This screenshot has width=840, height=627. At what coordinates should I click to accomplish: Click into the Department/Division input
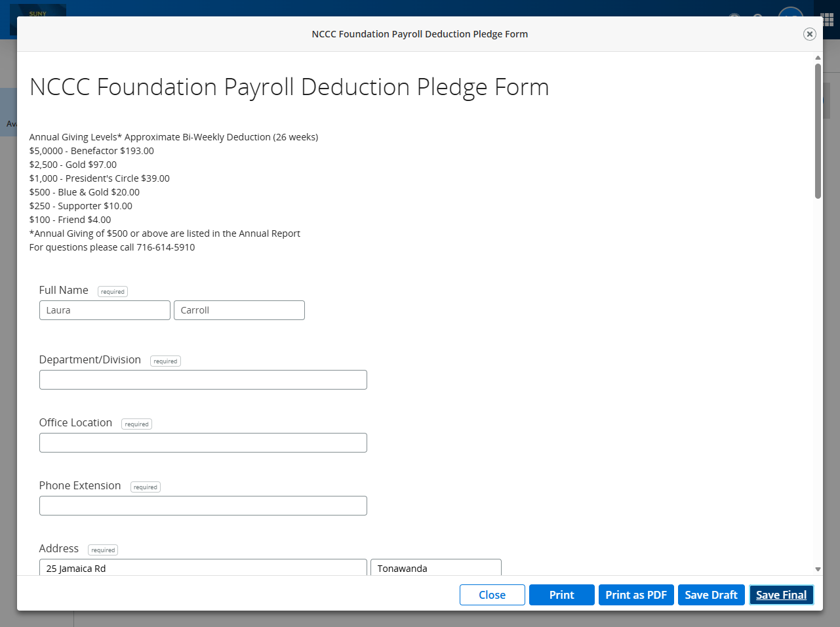coord(203,380)
